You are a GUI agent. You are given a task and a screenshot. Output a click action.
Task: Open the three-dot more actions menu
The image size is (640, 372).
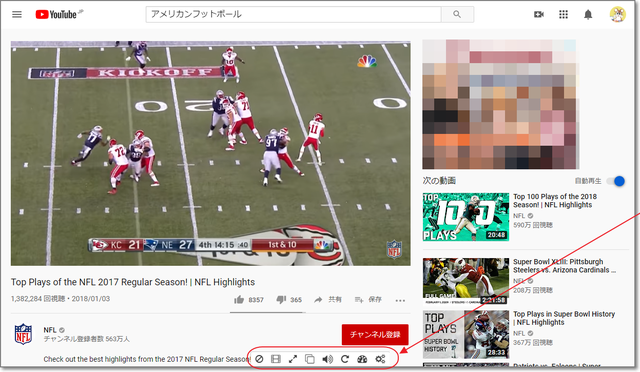point(400,301)
